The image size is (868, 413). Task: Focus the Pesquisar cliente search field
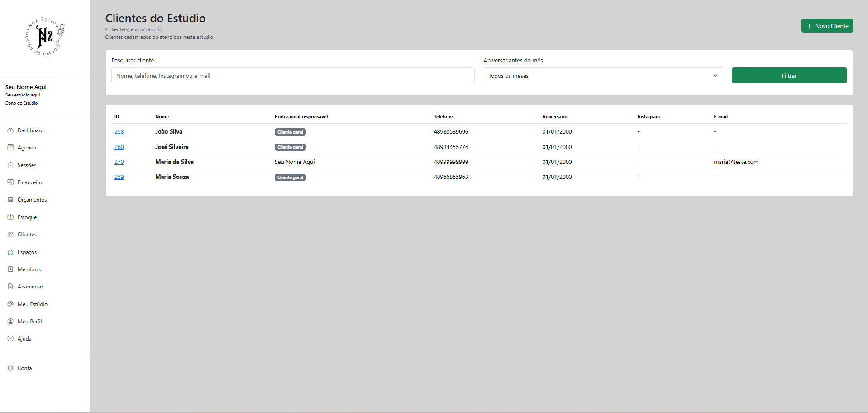(x=293, y=76)
